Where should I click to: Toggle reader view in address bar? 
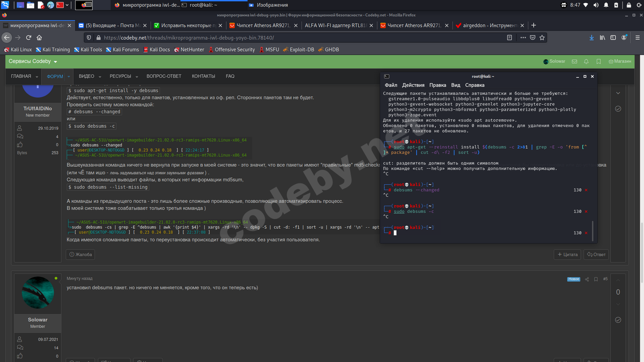pyautogui.click(x=510, y=37)
